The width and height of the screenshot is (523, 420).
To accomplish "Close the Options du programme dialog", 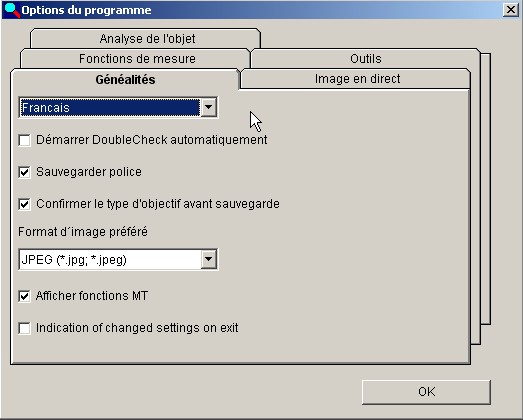I will 510,10.
